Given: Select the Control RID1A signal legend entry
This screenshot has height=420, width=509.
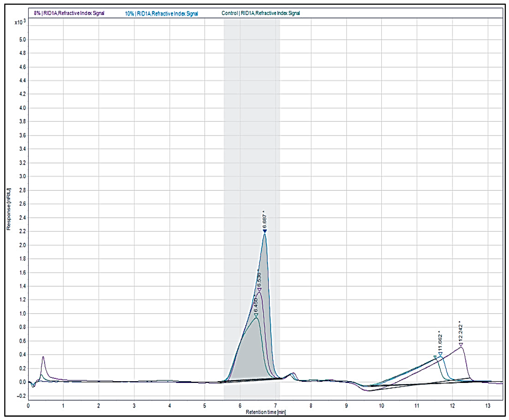Looking at the screenshot, I should point(260,13).
